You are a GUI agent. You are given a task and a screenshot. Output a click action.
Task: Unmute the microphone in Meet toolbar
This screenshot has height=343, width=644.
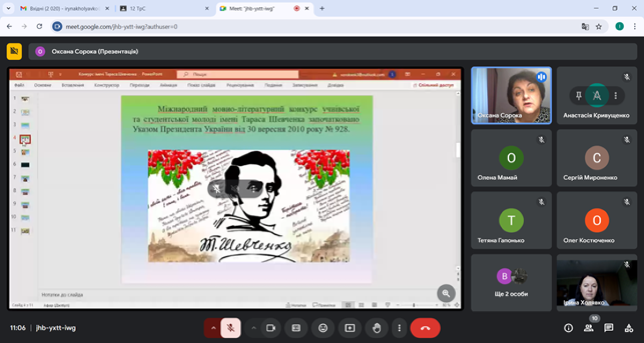point(231,328)
